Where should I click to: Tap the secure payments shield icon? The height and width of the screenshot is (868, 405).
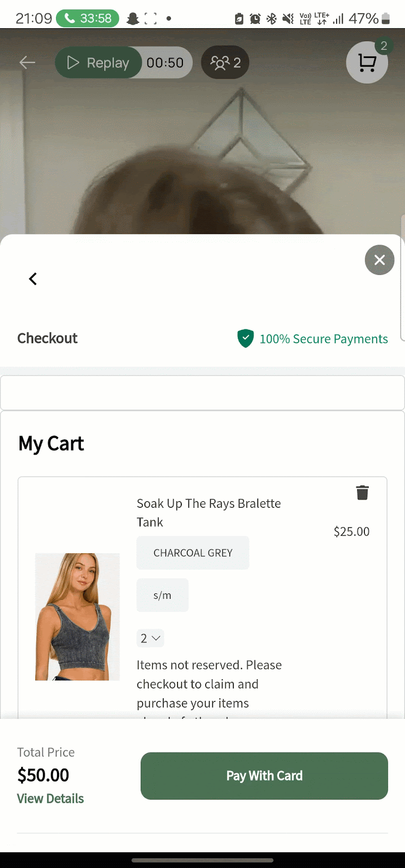245,339
